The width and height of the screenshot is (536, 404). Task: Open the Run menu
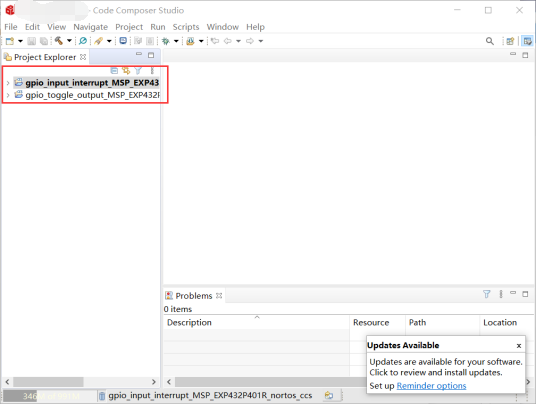[158, 27]
